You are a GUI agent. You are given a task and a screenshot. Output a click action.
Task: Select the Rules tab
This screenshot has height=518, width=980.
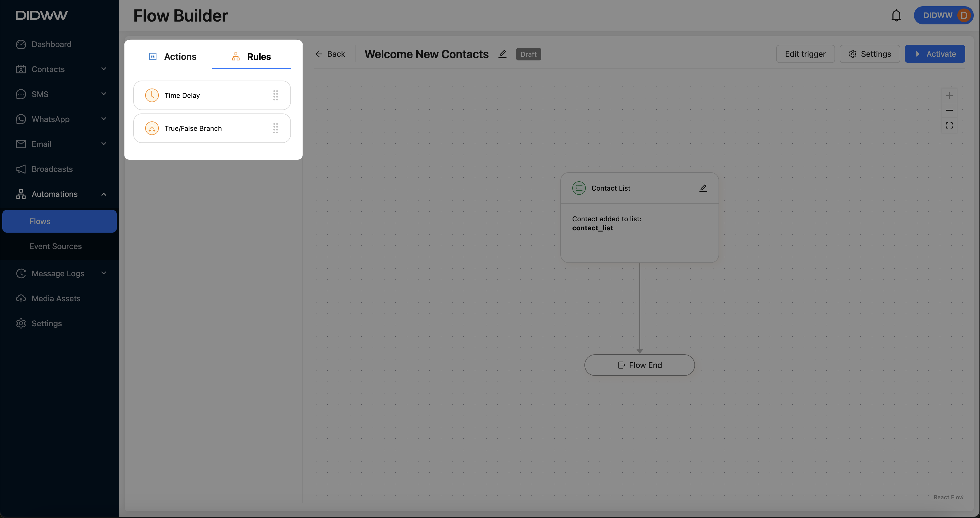(252, 57)
